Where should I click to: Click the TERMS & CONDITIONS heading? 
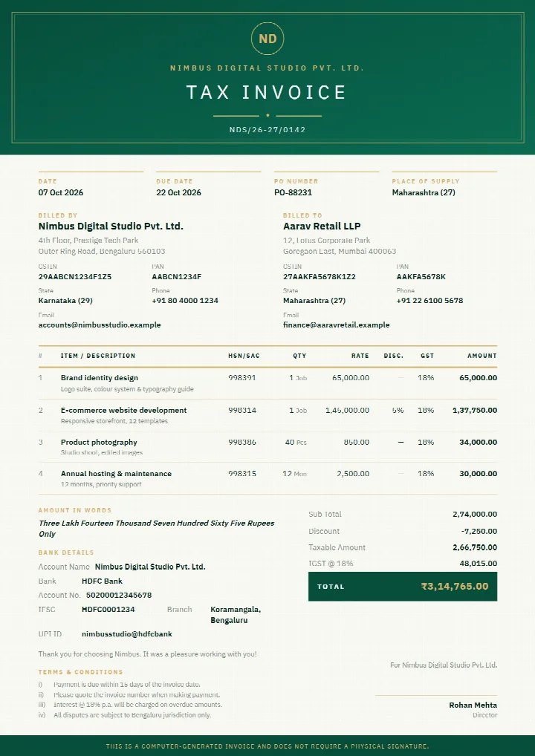(80, 672)
